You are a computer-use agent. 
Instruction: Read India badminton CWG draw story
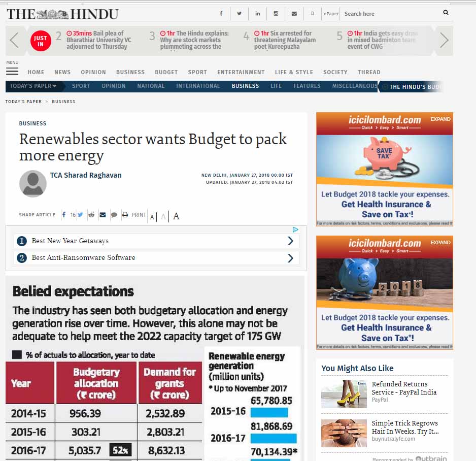383,40
